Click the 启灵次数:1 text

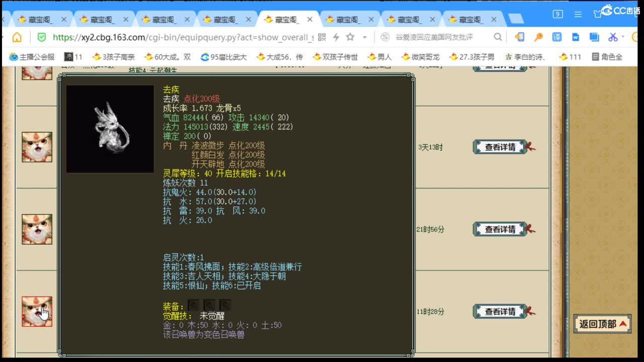click(183, 257)
